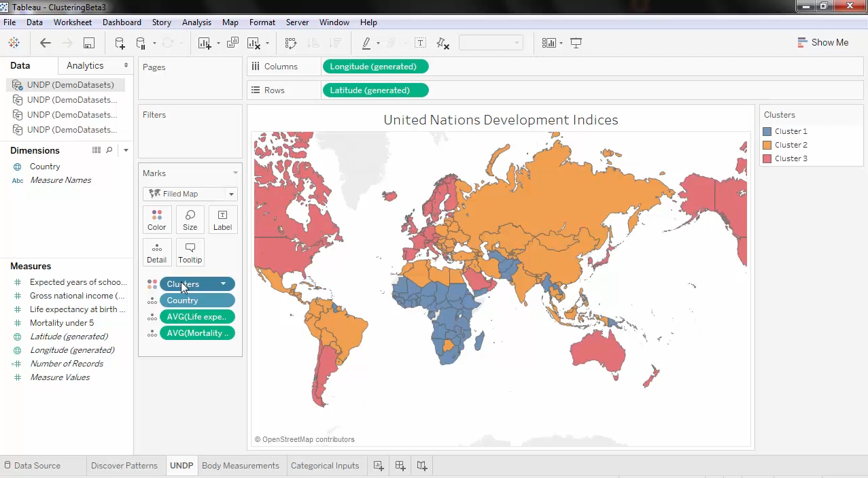
Task: Open the Worksheet menu
Action: (73, 22)
